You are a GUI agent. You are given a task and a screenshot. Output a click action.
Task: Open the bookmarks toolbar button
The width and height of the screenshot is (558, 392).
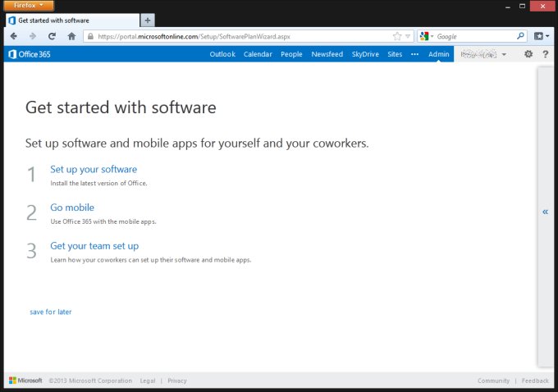(x=538, y=36)
